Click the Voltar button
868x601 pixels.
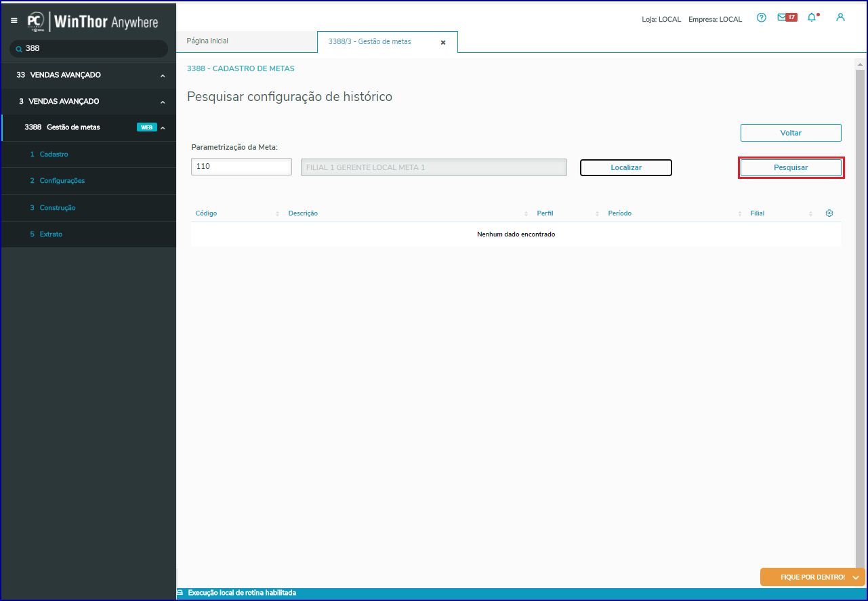click(x=791, y=133)
